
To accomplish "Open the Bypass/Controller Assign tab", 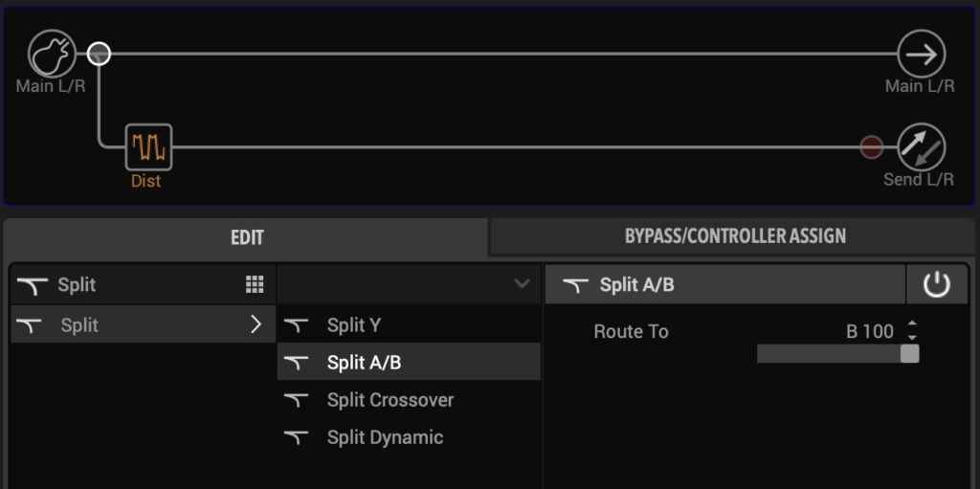I will pyautogui.click(x=735, y=235).
